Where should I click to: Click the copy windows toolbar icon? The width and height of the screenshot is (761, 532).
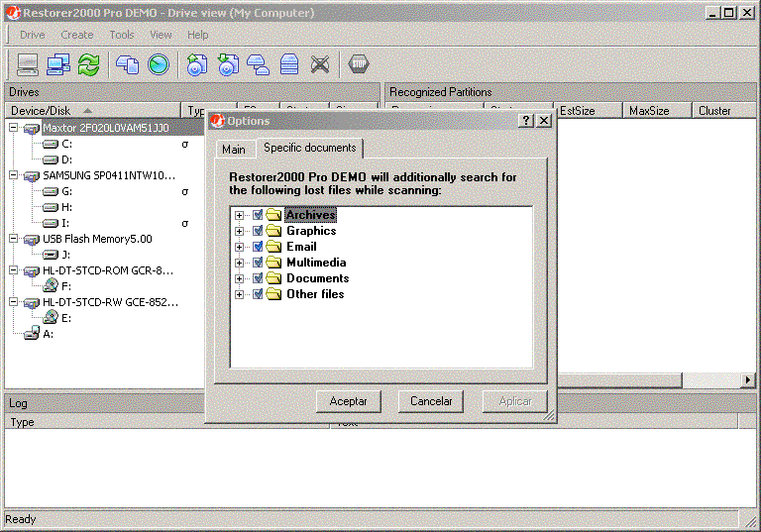[x=127, y=64]
